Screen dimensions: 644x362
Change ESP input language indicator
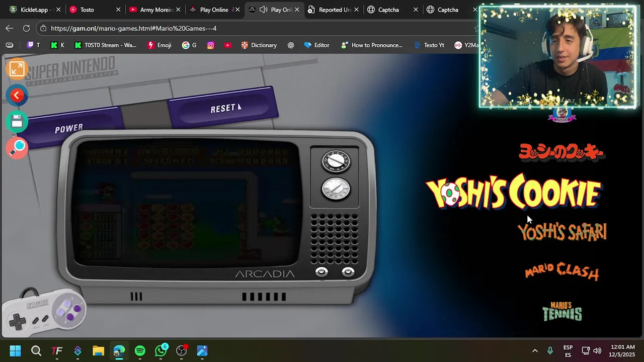coord(568,351)
